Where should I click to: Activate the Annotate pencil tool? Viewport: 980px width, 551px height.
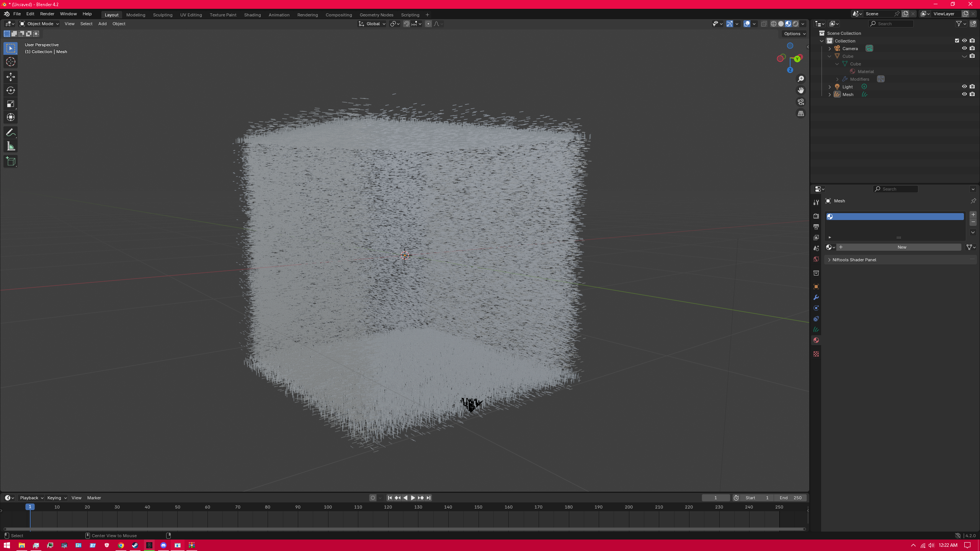[10, 133]
